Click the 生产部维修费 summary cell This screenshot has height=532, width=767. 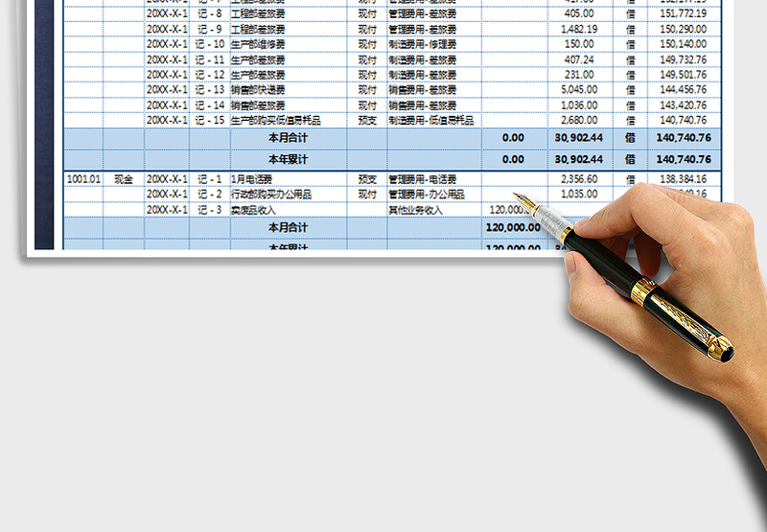pyautogui.click(x=258, y=44)
